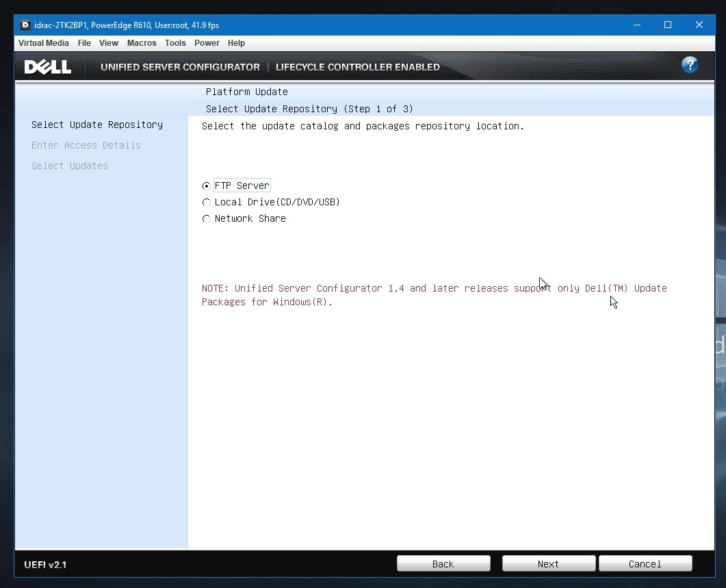Viewport: 726px width, 588px height.
Task: Click the 'Step 1 of 3' heading
Action: [x=309, y=109]
